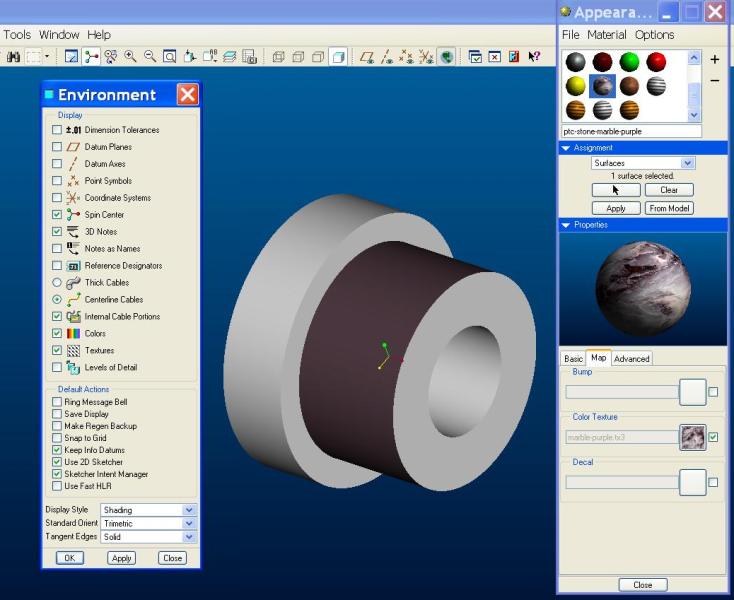734x600 pixels.
Task: Click the binoculars find icon in toolbar
Action: (13, 57)
